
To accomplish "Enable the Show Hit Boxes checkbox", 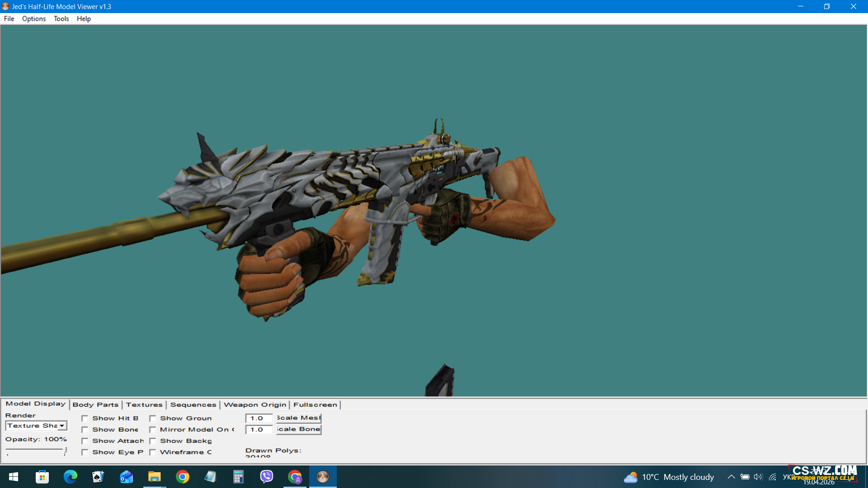I will click(x=85, y=418).
